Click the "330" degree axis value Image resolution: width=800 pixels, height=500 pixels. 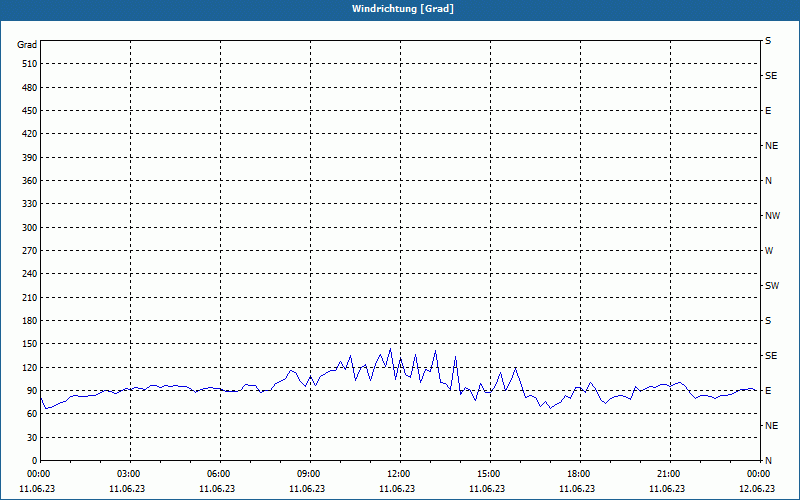click(x=30, y=204)
